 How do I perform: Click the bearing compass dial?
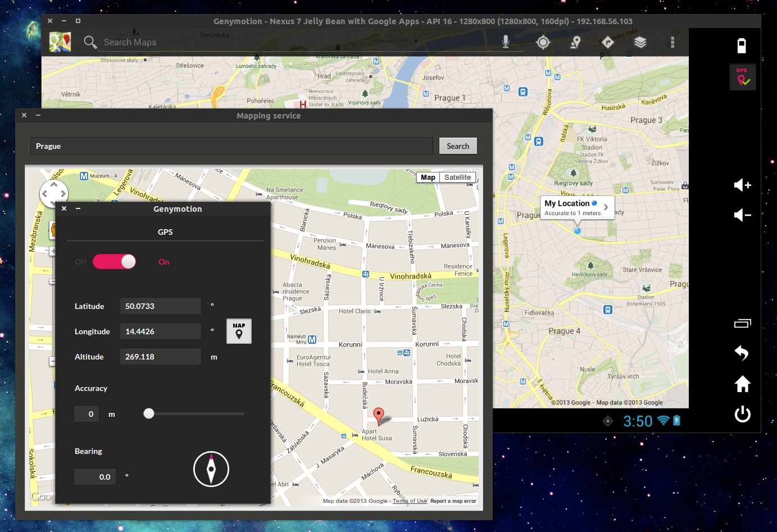point(211,469)
